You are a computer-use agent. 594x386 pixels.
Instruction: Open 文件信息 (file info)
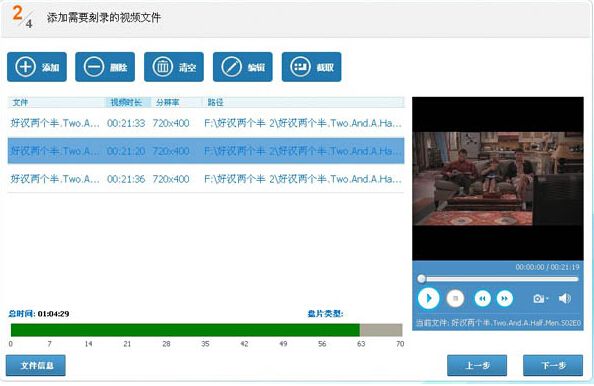[36, 365]
